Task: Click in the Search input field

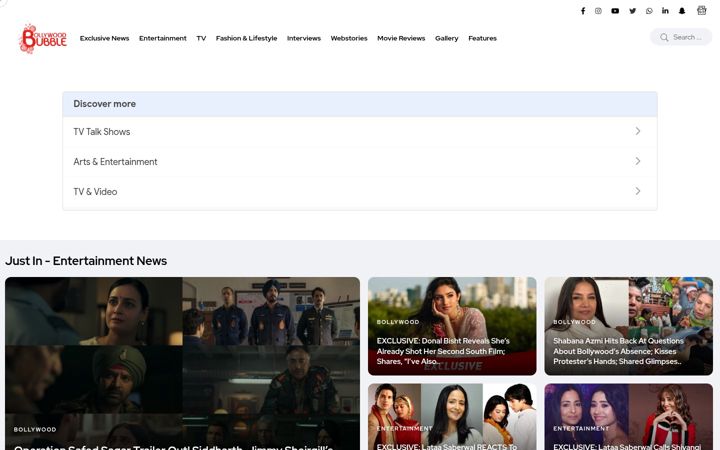Action: coord(689,37)
